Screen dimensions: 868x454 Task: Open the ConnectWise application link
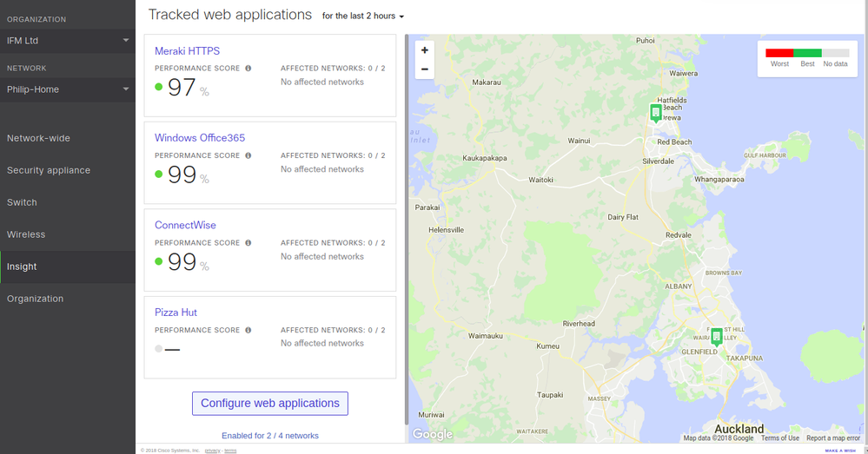[185, 225]
